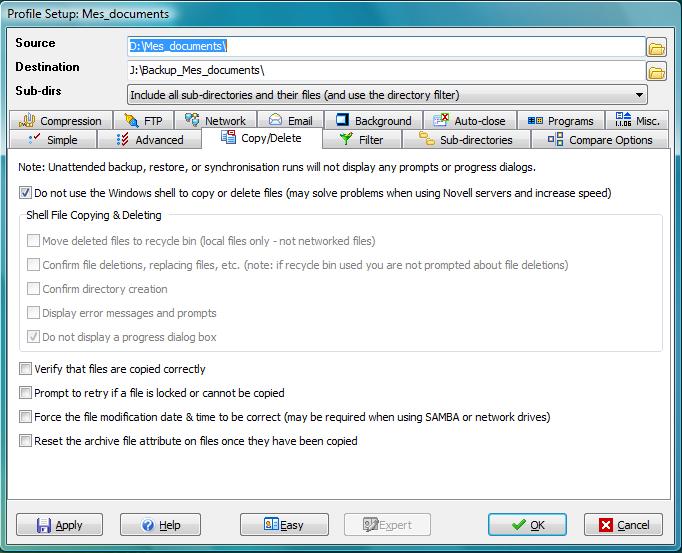Screen dimensions: 682x553
Task: Click inside the Destination path field
Action: point(386,71)
